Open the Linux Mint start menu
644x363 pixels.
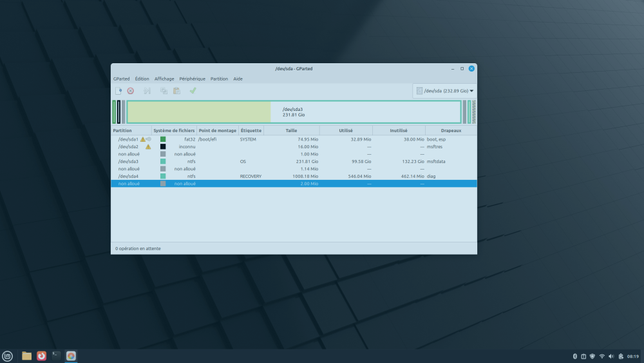click(7, 355)
